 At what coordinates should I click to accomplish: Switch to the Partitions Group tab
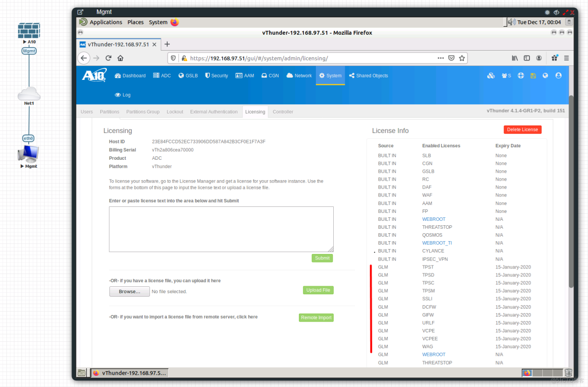(143, 112)
